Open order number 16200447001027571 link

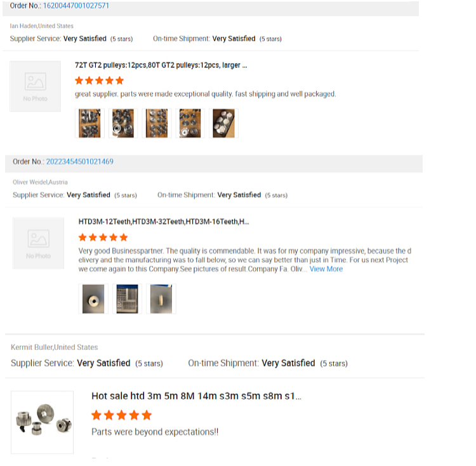click(x=76, y=6)
